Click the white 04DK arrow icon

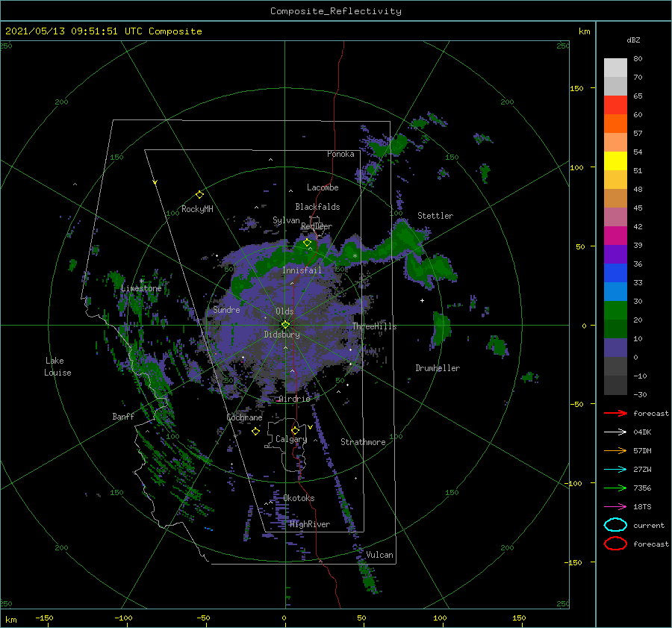click(615, 432)
